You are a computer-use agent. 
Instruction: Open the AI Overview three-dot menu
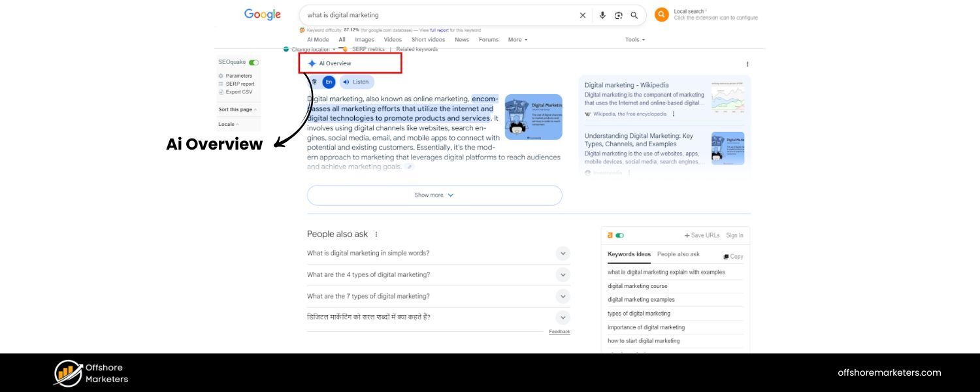click(747, 64)
